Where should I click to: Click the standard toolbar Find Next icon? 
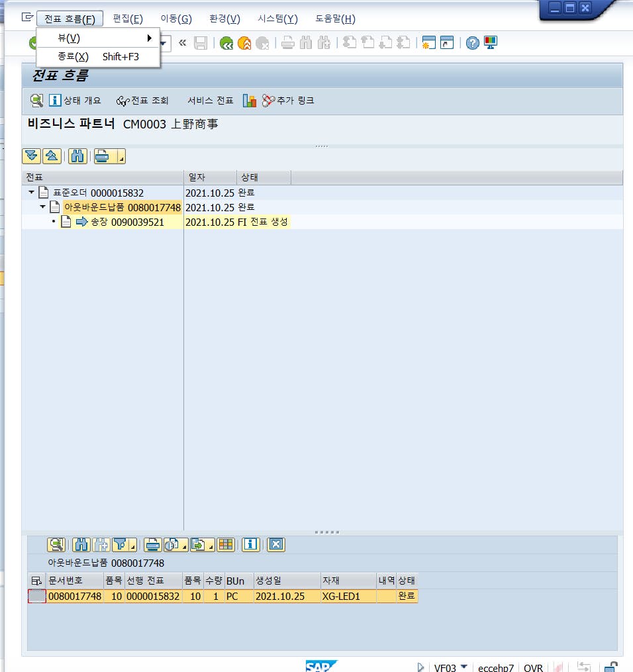tap(324, 43)
